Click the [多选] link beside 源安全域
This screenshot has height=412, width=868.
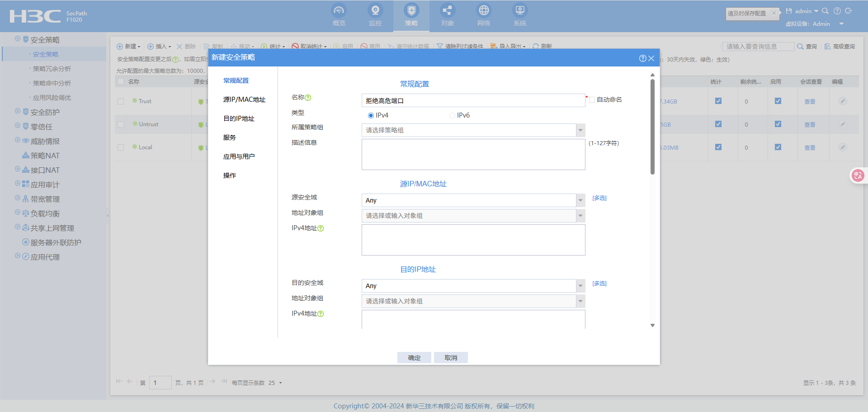tap(599, 198)
